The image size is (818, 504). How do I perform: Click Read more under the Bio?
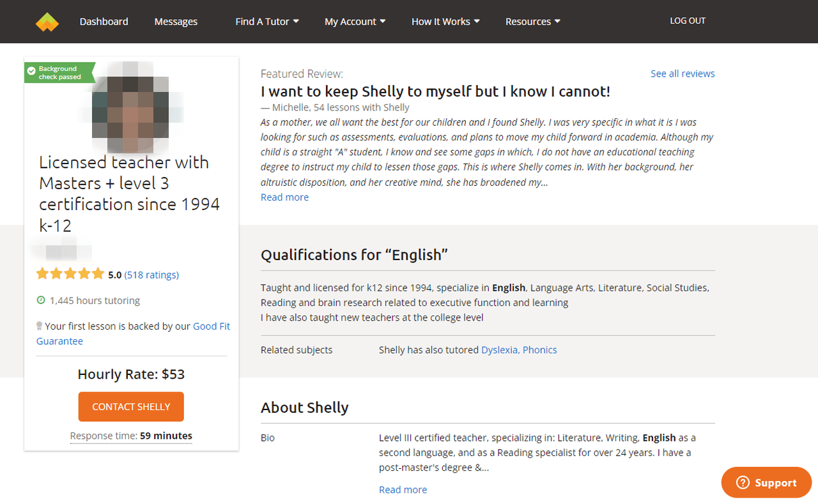click(x=403, y=490)
